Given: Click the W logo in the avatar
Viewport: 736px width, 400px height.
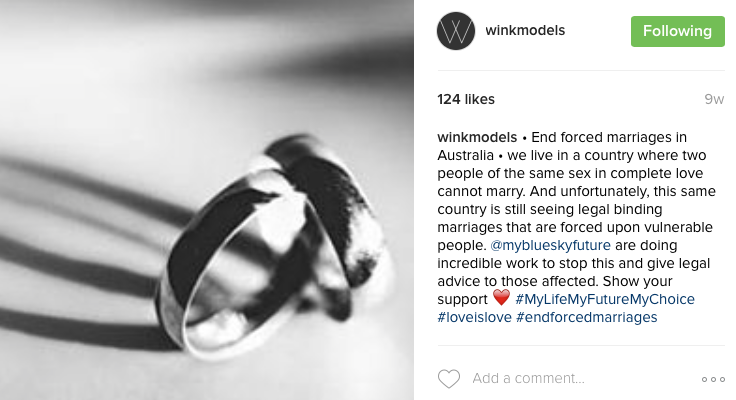Looking at the screenshot, I should point(456,31).
